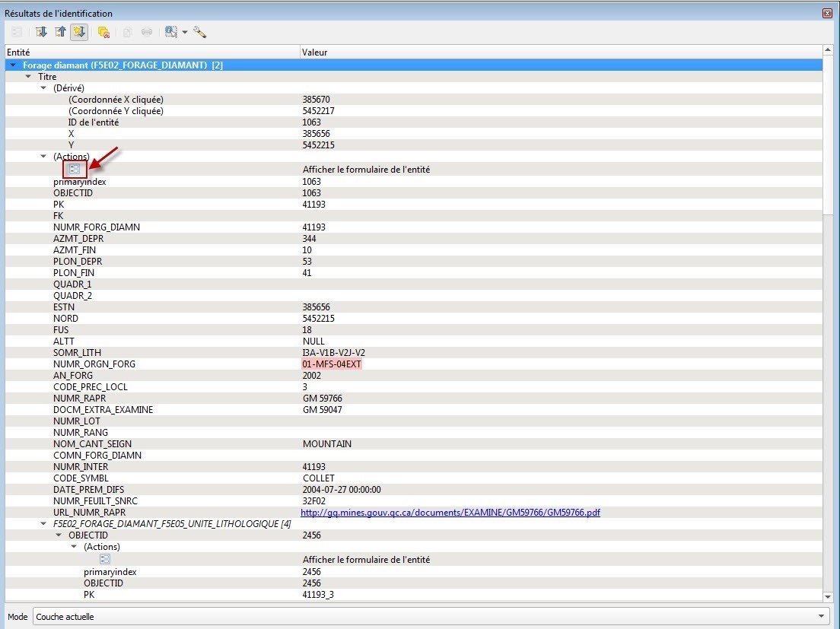Select the NUMR_RAPR row

click(414, 399)
